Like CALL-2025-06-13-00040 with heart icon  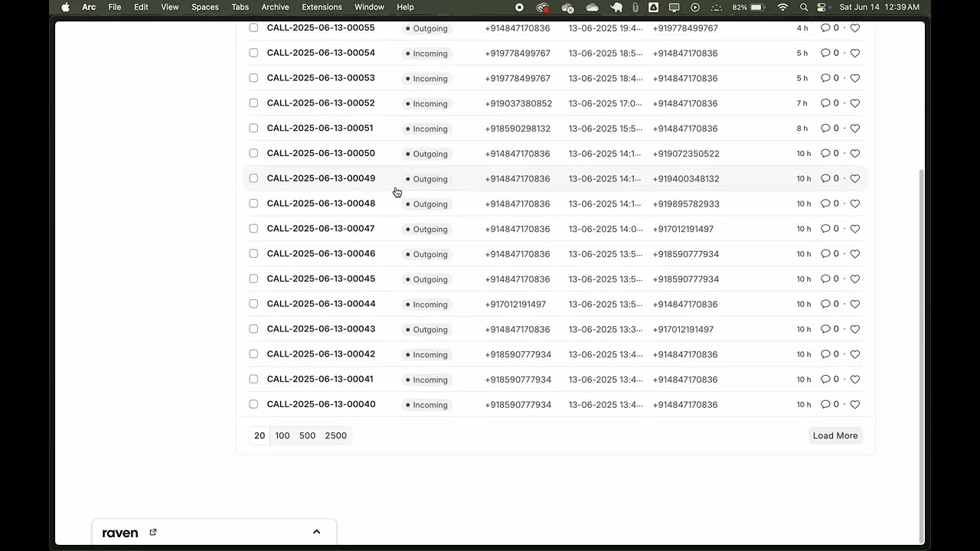(855, 404)
